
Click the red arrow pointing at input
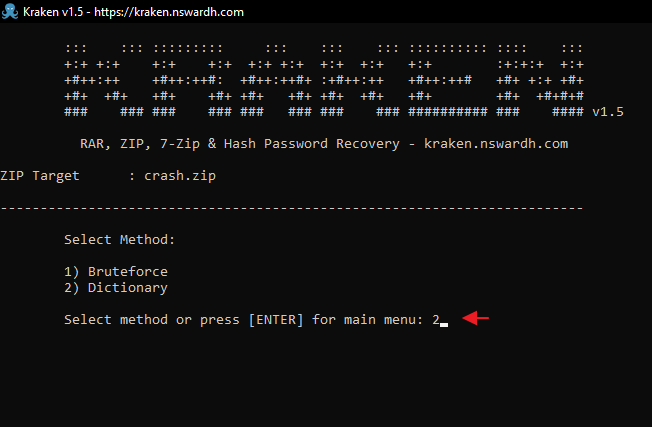475,318
